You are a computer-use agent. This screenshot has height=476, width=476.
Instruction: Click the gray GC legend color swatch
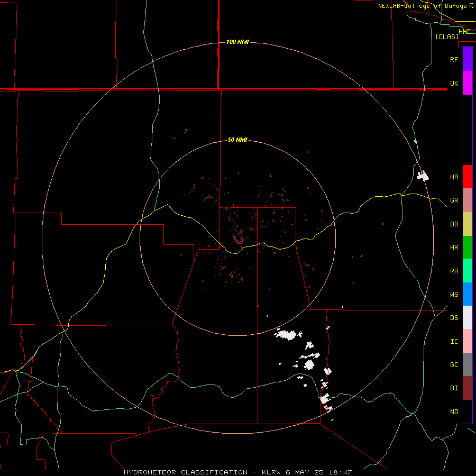pos(467,364)
